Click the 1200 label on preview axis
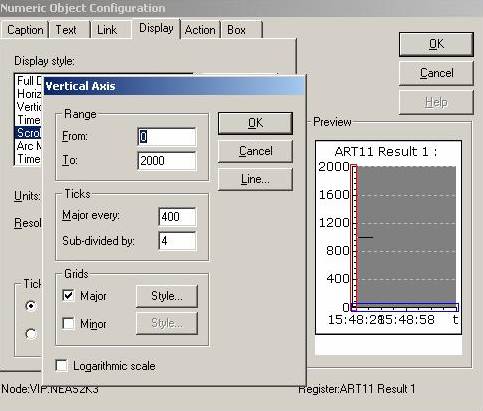This screenshot has width=483, height=411. [x=334, y=222]
